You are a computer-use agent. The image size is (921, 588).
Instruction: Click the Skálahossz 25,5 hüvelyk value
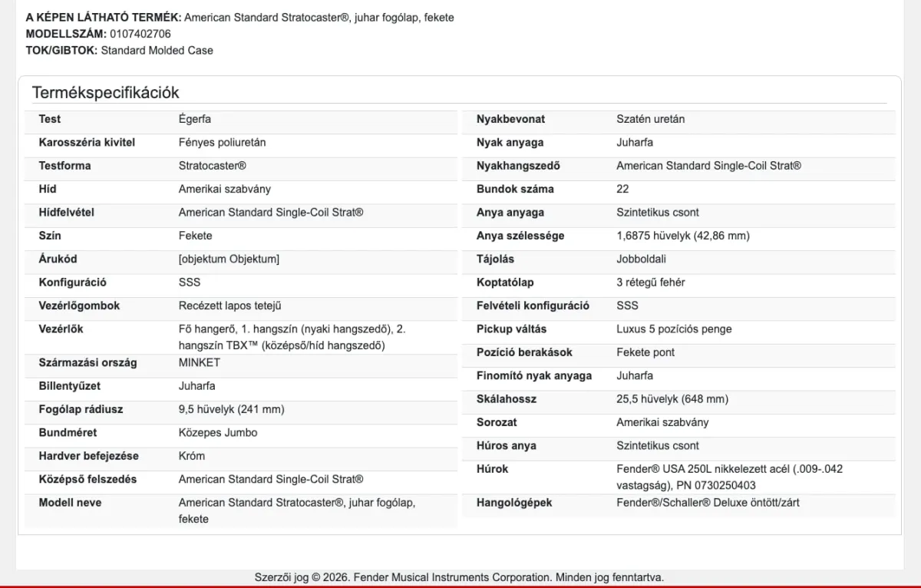[x=672, y=399]
